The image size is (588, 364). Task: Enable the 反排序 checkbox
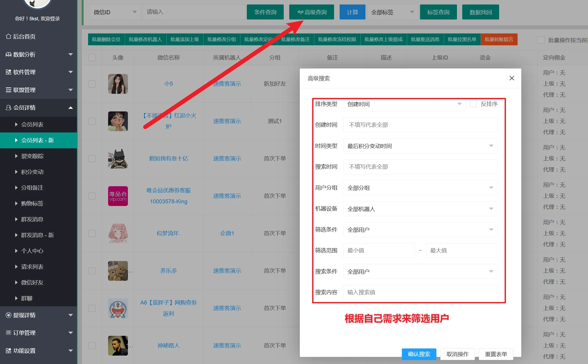(x=473, y=104)
